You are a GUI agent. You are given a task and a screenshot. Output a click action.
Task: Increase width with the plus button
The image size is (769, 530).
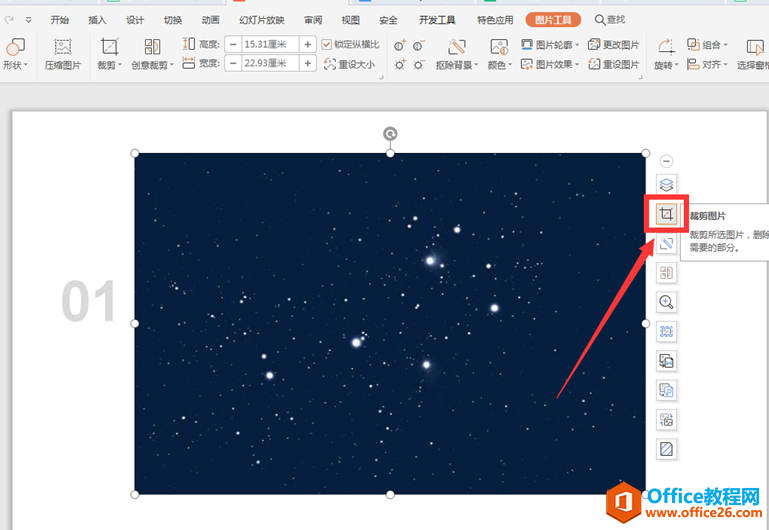click(x=308, y=63)
